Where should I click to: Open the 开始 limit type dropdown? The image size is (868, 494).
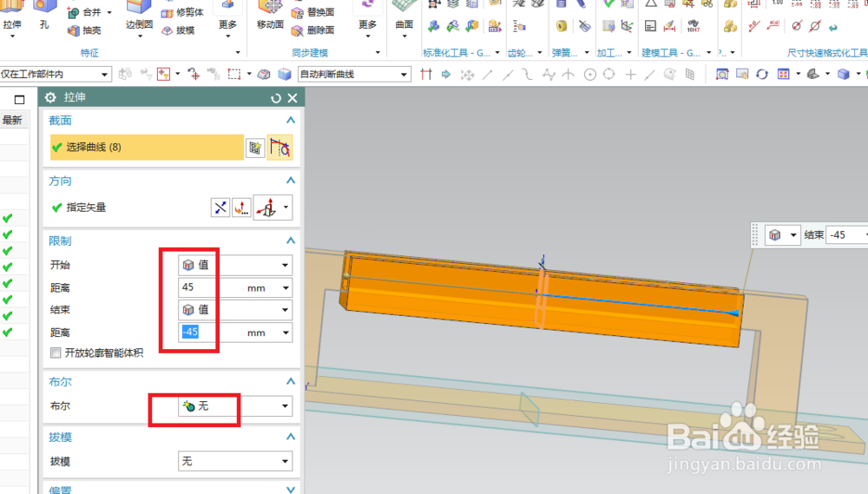point(234,266)
